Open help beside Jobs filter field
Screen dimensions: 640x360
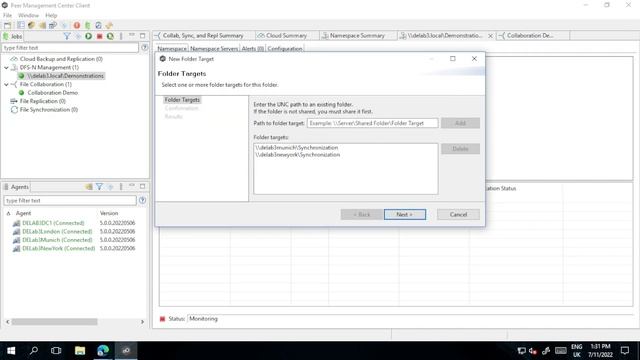coord(144,48)
